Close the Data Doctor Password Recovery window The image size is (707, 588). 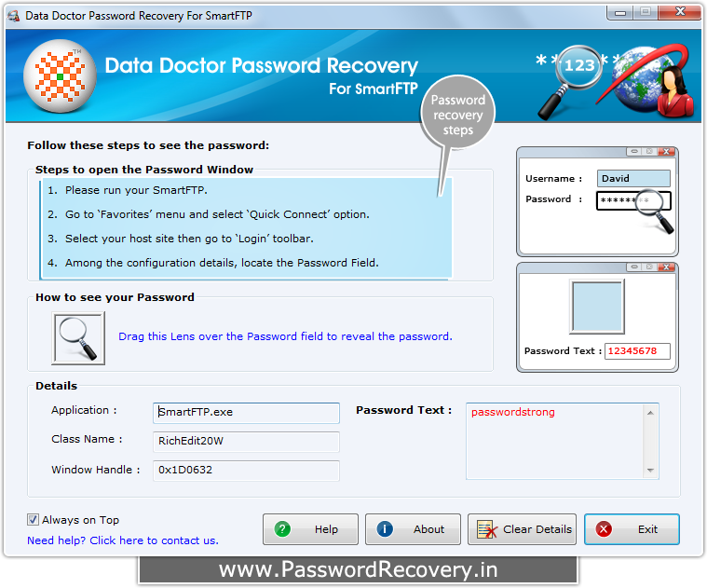[x=679, y=13]
